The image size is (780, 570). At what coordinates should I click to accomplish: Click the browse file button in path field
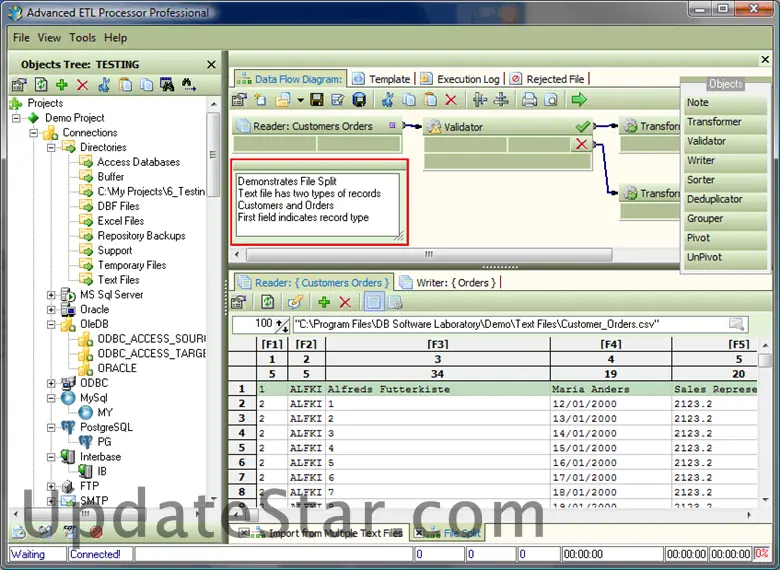pos(737,324)
